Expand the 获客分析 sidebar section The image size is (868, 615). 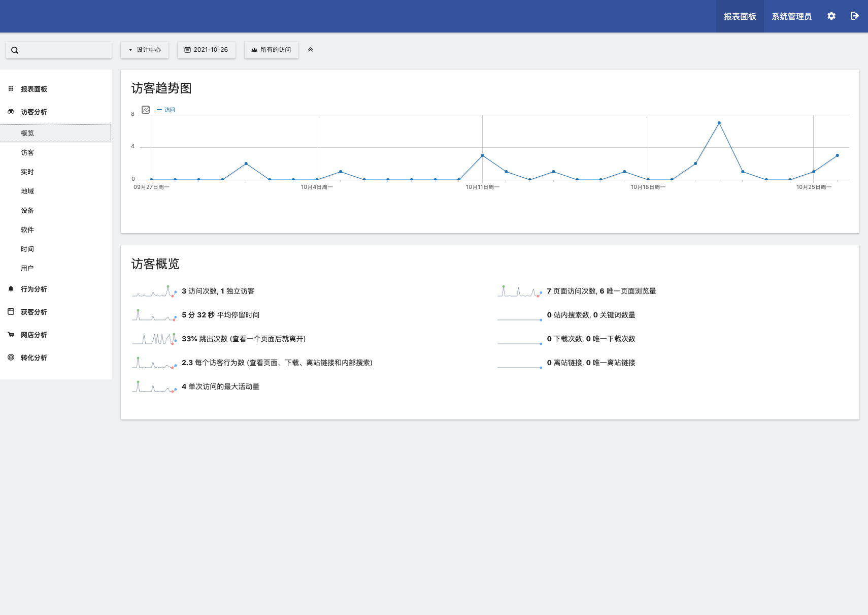pos(34,312)
